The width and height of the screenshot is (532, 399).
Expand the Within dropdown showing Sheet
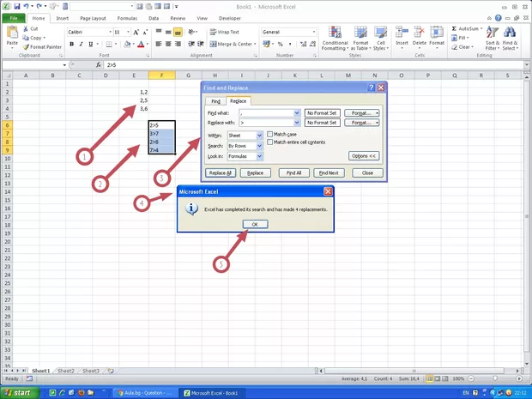tap(259, 136)
